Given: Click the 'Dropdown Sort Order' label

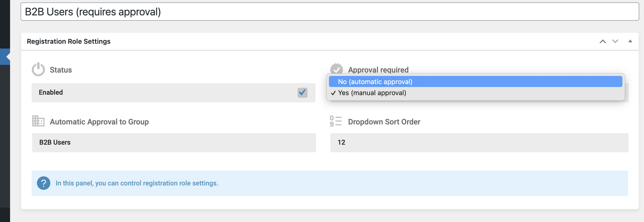Looking at the screenshot, I should click(384, 122).
